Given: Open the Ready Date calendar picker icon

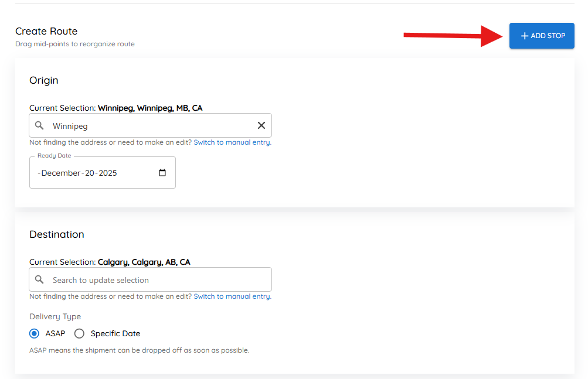Looking at the screenshot, I should pyautogui.click(x=162, y=173).
